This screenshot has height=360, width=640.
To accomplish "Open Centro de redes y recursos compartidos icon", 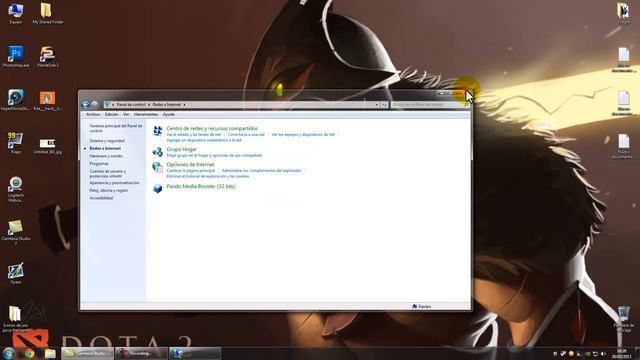I will click(158, 131).
